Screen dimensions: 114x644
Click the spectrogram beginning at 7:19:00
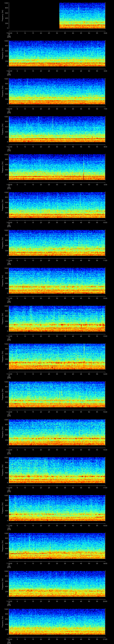click(x=57, y=584)
